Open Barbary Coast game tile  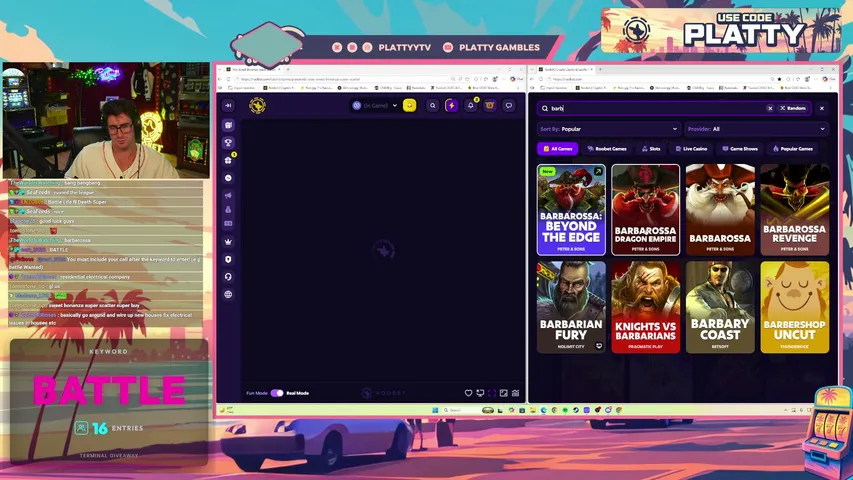pos(720,307)
